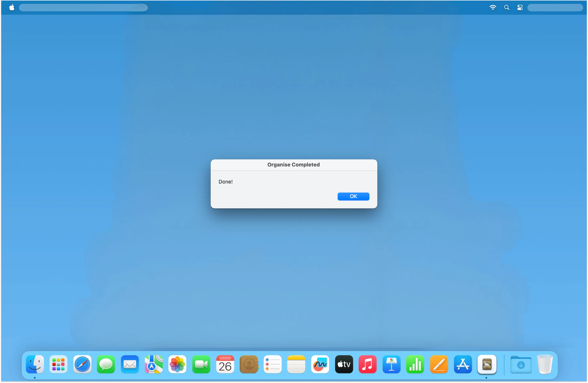Image resolution: width=588 pixels, height=383 pixels.
Task: Launch Music from the Dock
Action: click(x=368, y=364)
